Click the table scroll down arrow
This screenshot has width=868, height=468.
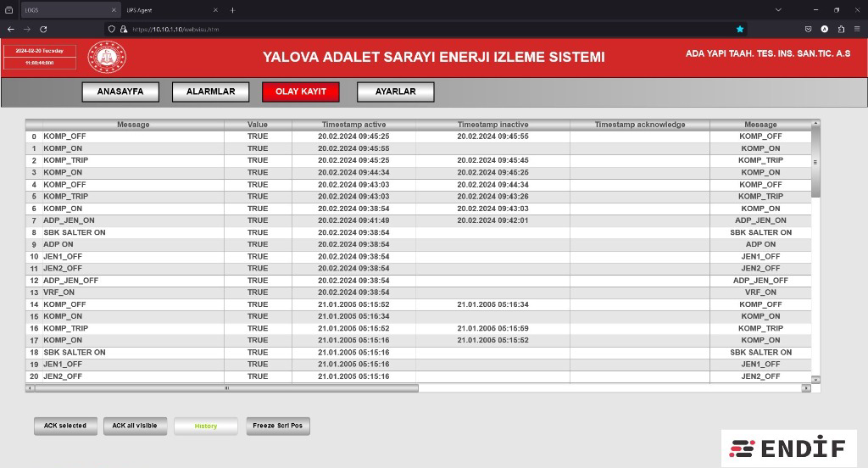815,379
